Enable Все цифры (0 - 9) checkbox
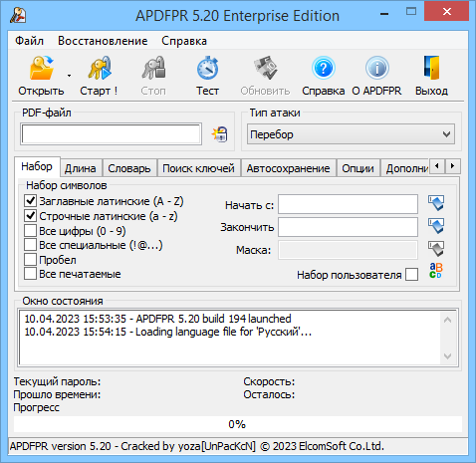476x463 pixels. 30,231
